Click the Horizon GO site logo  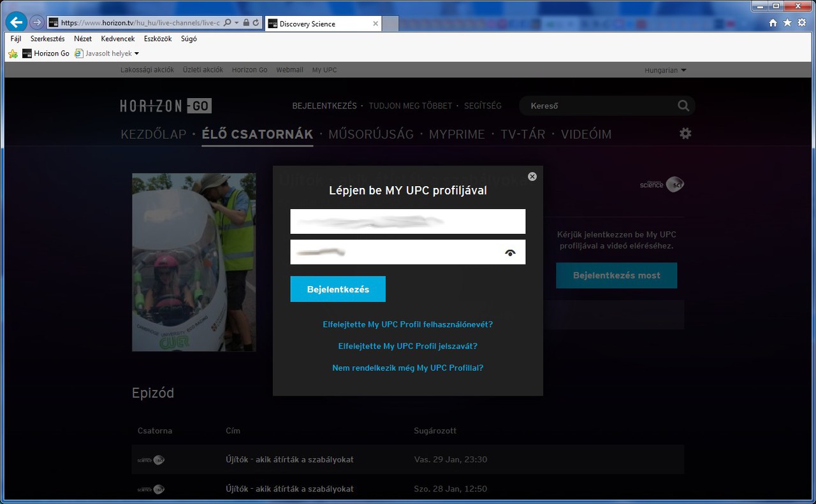point(166,106)
